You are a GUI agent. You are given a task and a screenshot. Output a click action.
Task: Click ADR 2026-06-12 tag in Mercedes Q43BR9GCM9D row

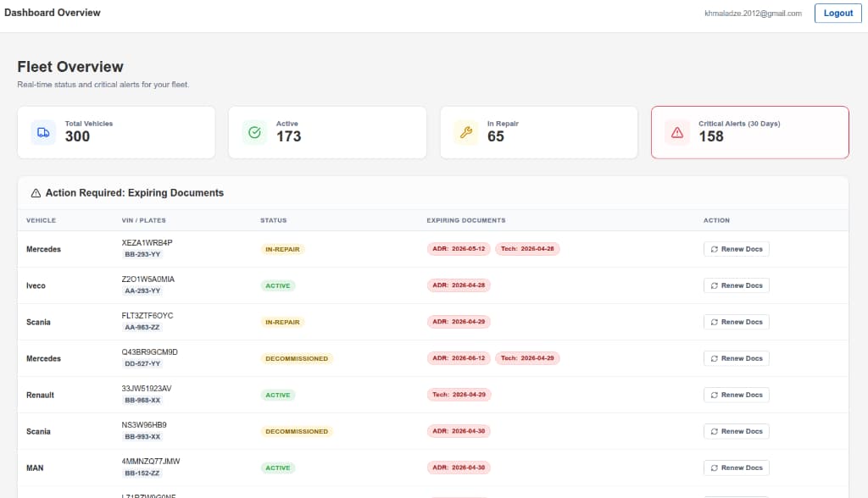[x=459, y=358]
